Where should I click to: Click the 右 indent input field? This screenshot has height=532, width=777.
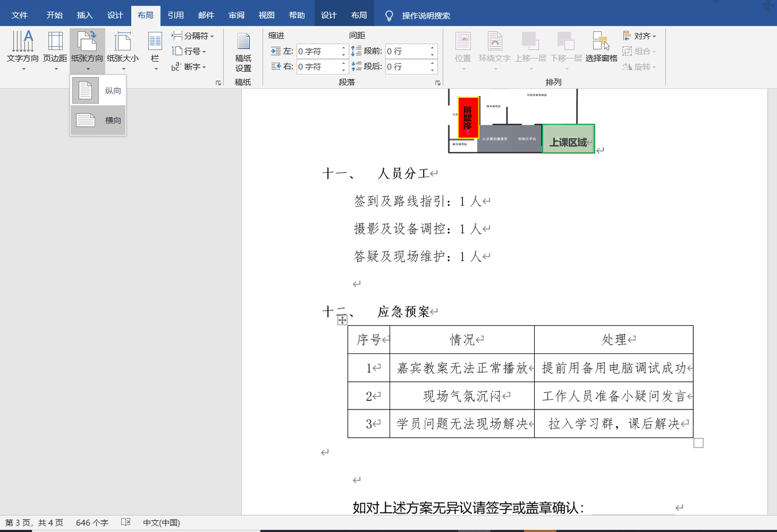pos(318,66)
